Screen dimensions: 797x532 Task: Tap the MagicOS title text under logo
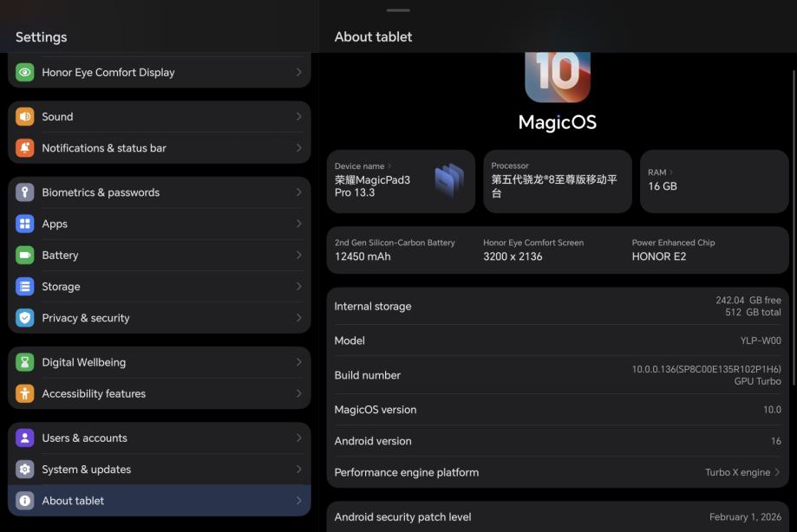pos(558,122)
